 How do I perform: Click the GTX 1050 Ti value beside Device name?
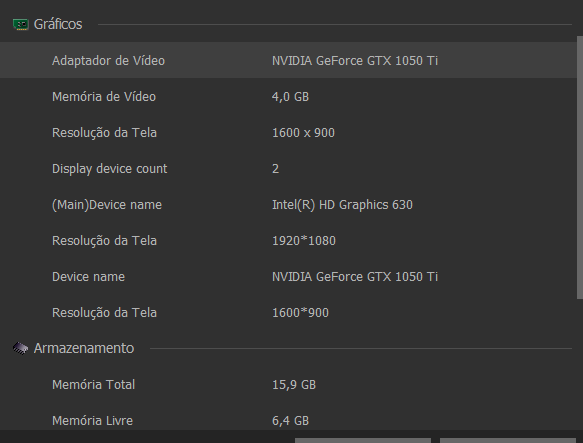point(355,277)
